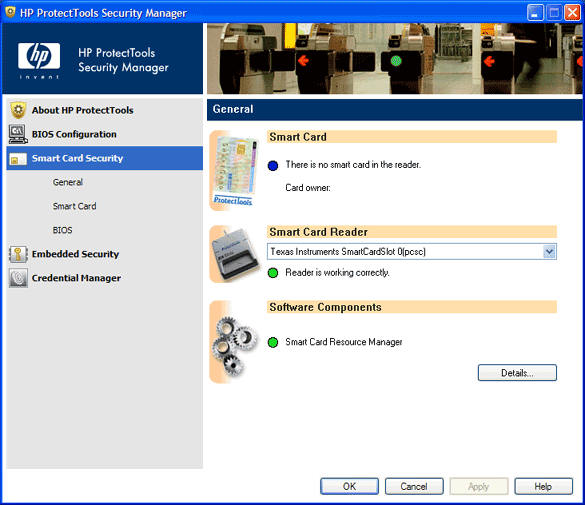Image resolution: width=585 pixels, height=505 pixels.
Task: Click the smart card reader device image
Action: click(235, 254)
